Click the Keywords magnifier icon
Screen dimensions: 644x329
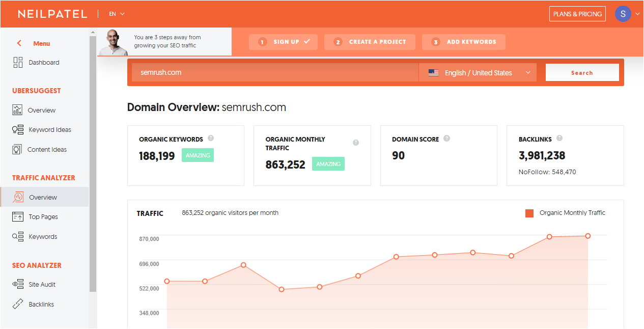click(18, 237)
